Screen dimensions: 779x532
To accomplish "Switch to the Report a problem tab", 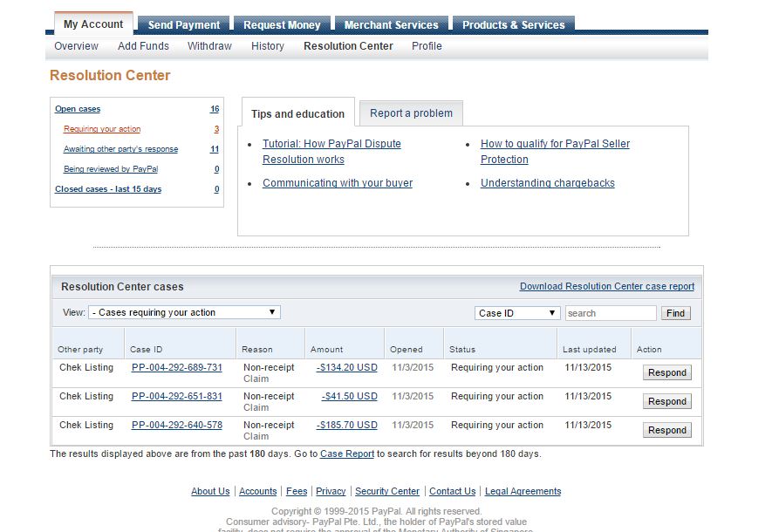I will tap(412, 113).
